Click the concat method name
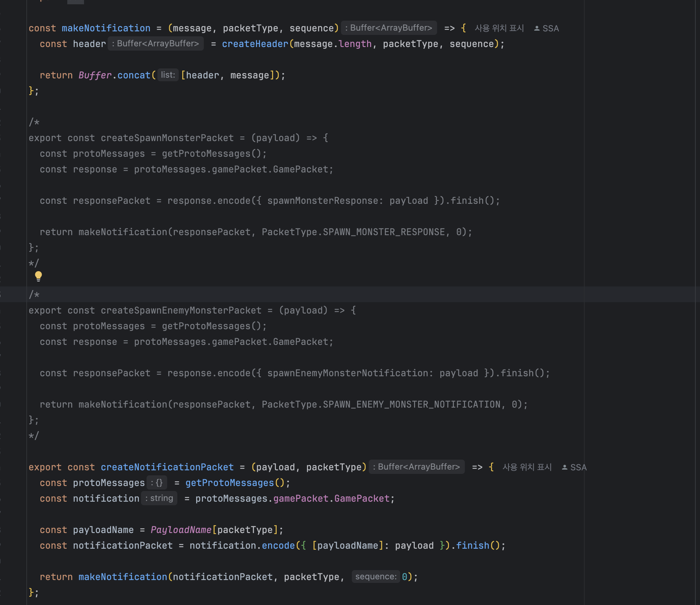 [x=134, y=75]
